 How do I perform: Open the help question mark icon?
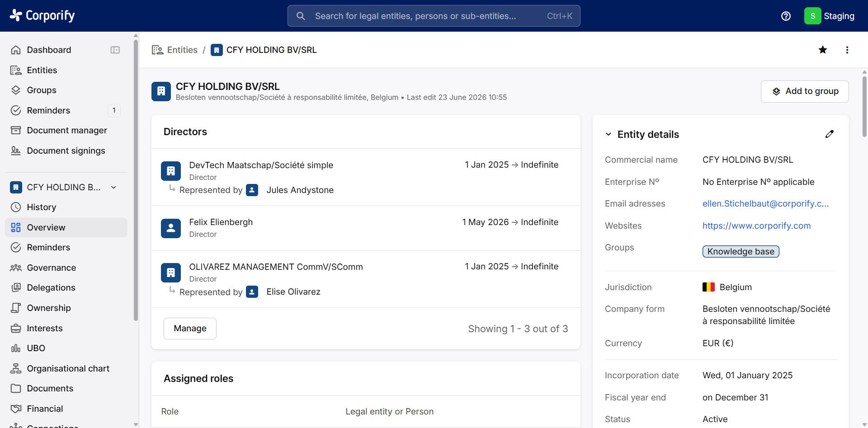click(786, 16)
